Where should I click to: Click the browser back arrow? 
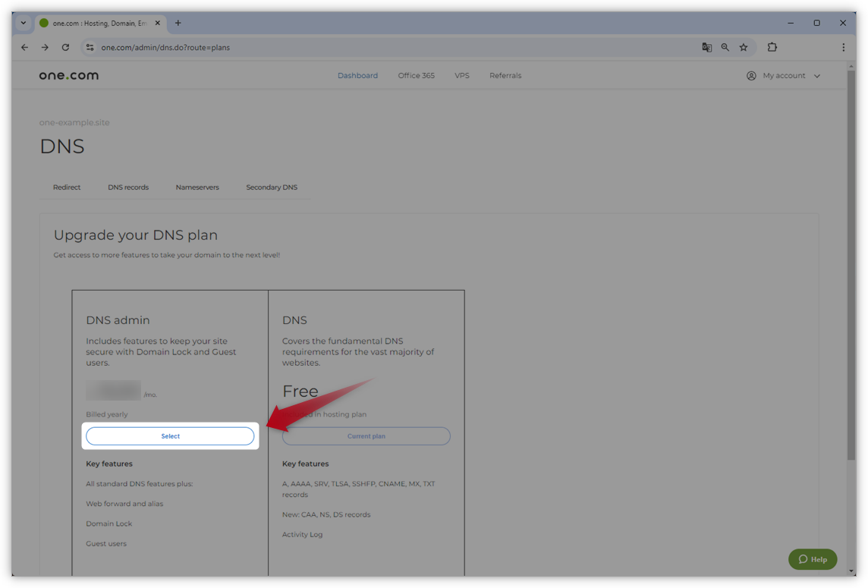tap(24, 48)
